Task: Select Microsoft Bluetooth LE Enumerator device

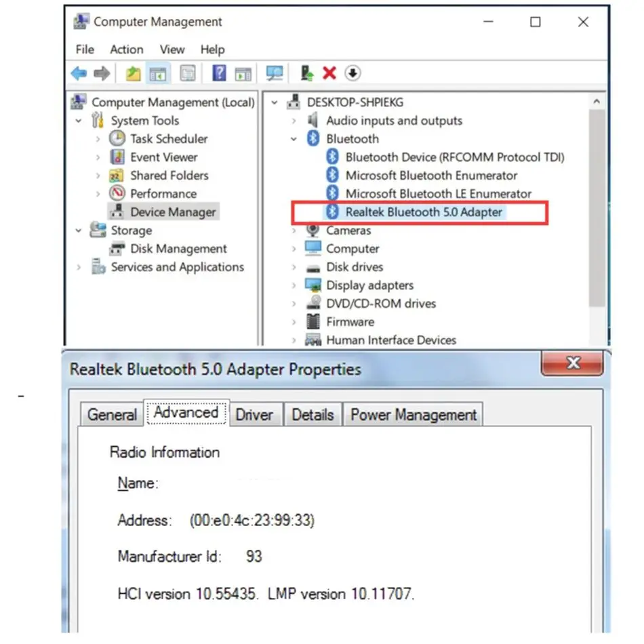Action: pos(438,194)
